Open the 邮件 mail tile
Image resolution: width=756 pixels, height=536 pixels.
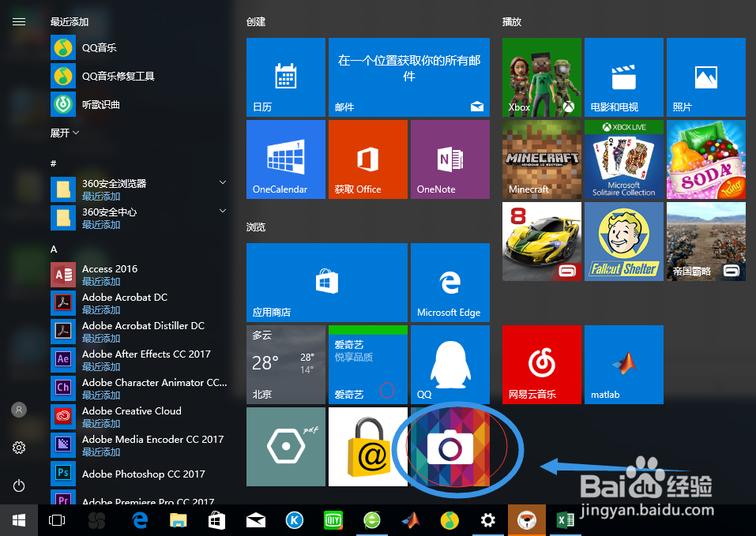tap(409, 77)
